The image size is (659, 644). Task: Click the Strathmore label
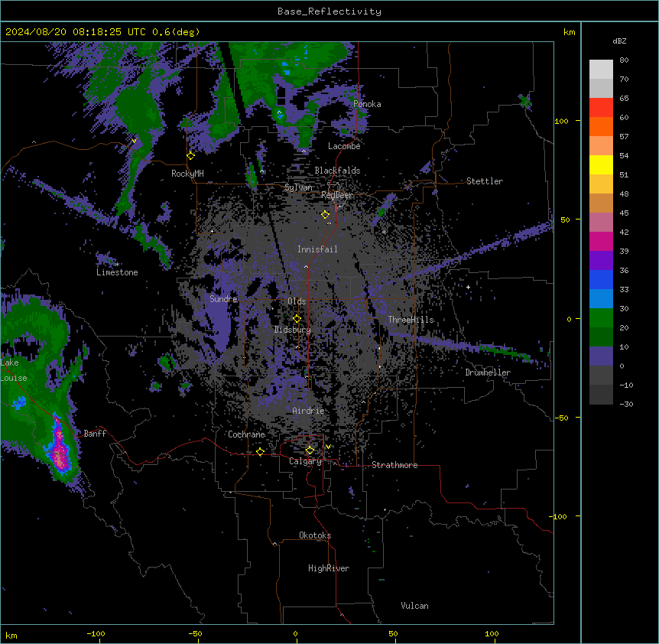pos(394,465)
